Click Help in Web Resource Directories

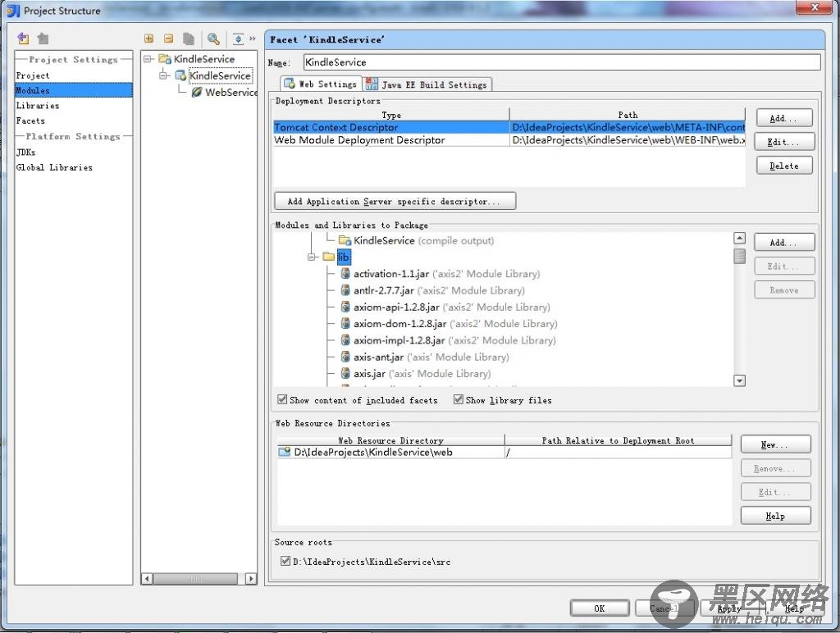(x=776, y=516)
